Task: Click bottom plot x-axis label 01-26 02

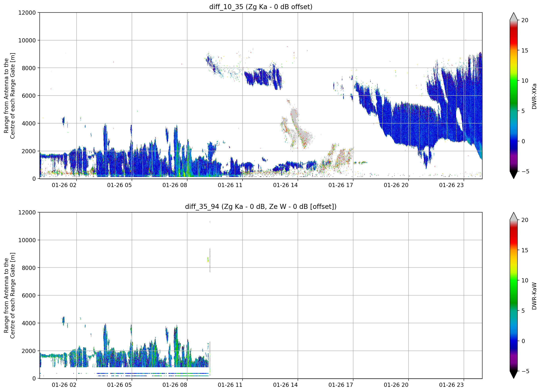Action: 64,385
